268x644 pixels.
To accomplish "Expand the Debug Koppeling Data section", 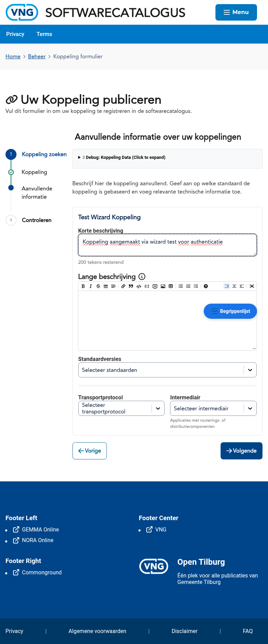I will 122,157.
